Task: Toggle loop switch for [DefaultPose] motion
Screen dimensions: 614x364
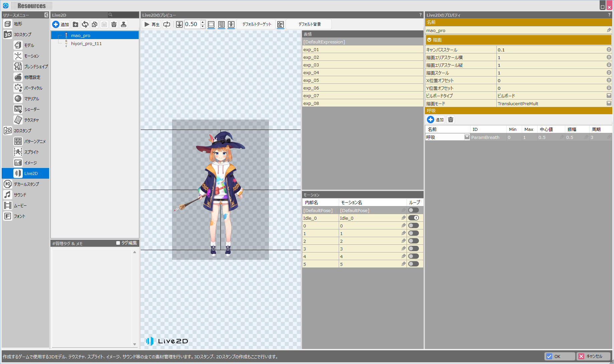Action: click(414, 210)
